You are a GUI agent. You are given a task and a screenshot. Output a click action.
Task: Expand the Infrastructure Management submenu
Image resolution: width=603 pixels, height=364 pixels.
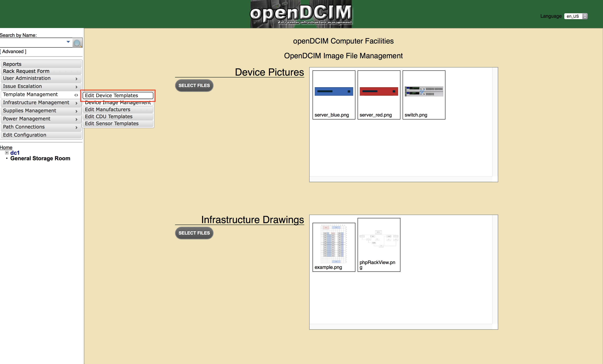pos(41,103)
